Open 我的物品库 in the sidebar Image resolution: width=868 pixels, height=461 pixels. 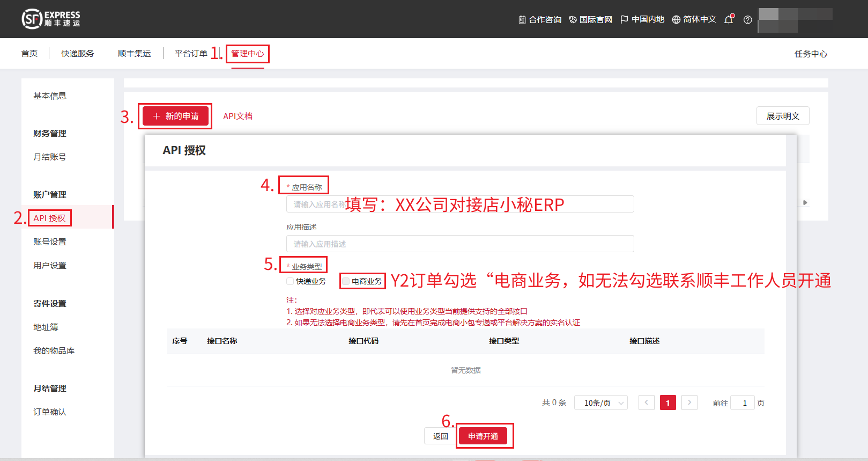[x=54, y=351]
